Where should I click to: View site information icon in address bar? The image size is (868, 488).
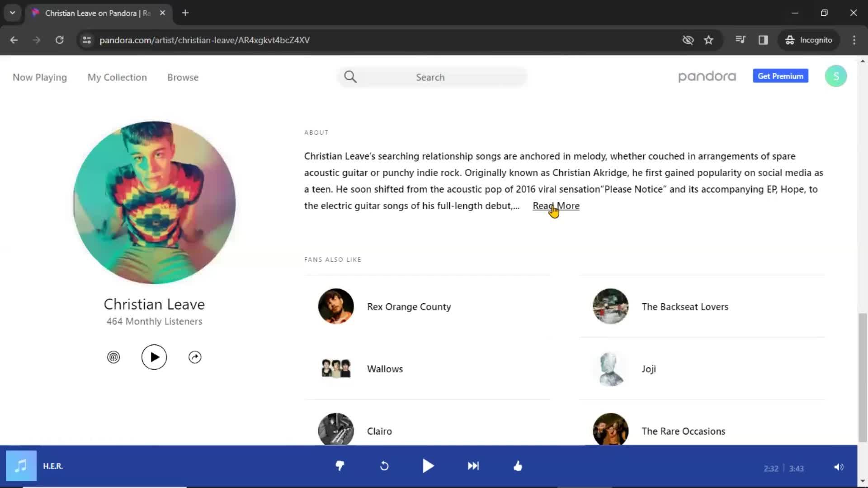tap(87, 40)
